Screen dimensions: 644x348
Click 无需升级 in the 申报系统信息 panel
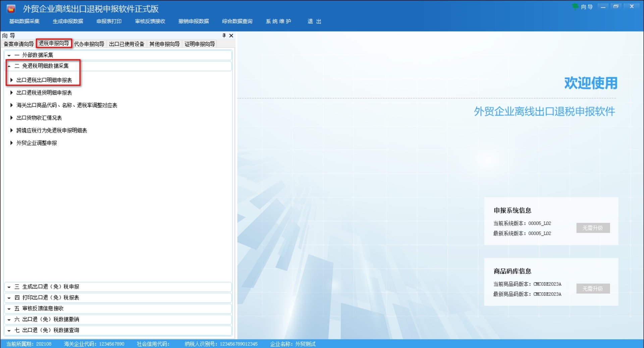(593, 228)
